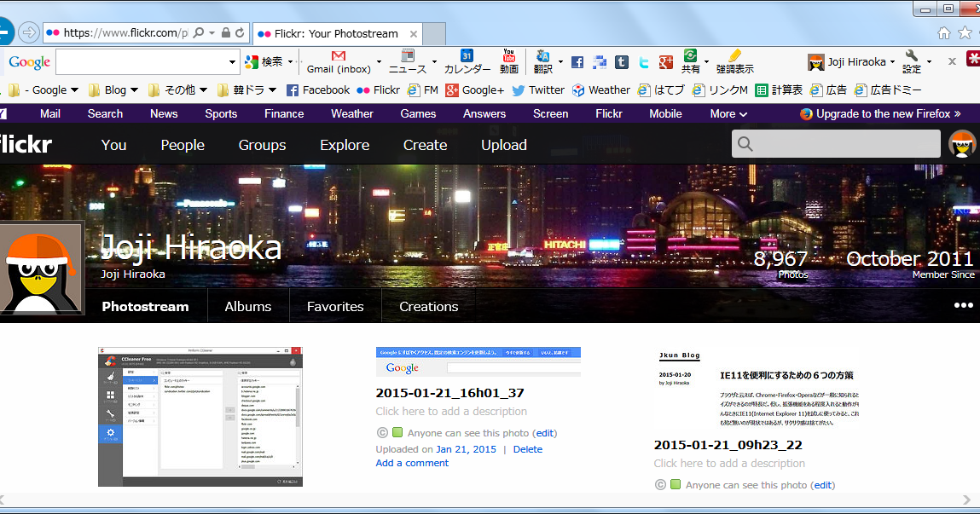Click the highlight (強調表示) toolbar icon
This screenshot has height=514, width=980.
(734, 62)
